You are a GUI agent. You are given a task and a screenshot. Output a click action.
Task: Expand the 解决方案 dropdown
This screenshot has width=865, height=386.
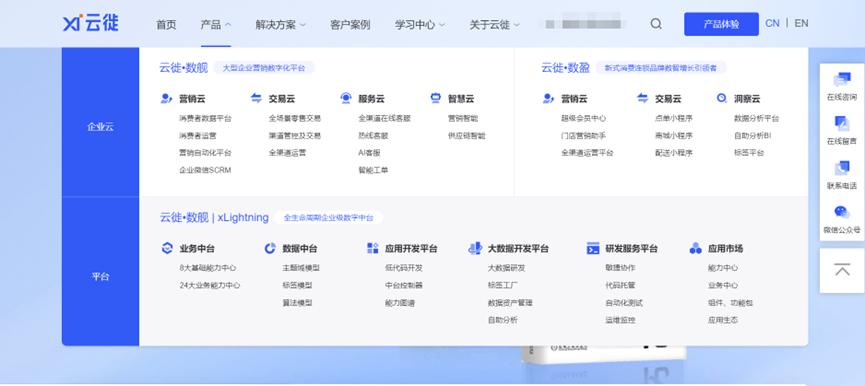coord(280,24)
